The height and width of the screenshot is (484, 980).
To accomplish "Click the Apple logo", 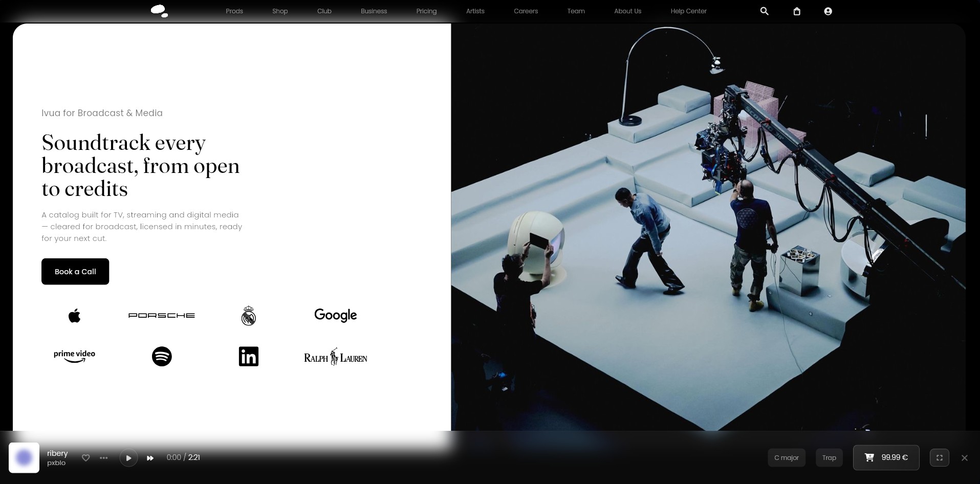I will coord(74,316).
